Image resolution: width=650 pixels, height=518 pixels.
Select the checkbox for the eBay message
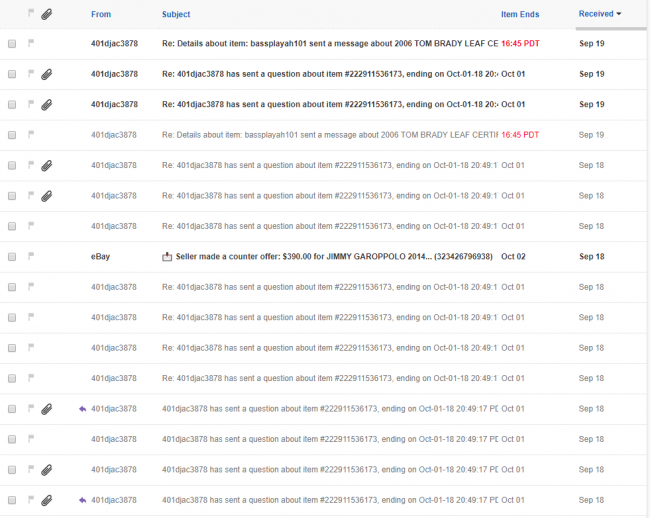coord(12,257)
